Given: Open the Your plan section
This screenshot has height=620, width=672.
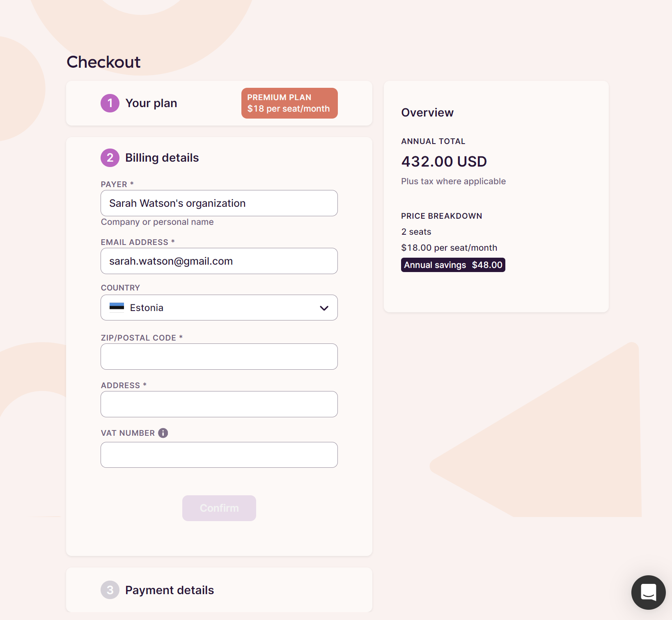Looking at the screenshot, I should [151, 103].
